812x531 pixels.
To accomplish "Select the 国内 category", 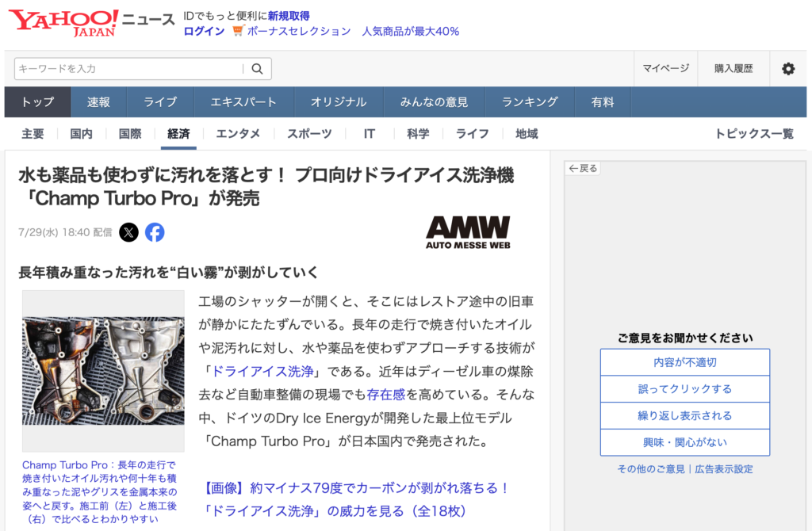I will (x=82, y=134).
